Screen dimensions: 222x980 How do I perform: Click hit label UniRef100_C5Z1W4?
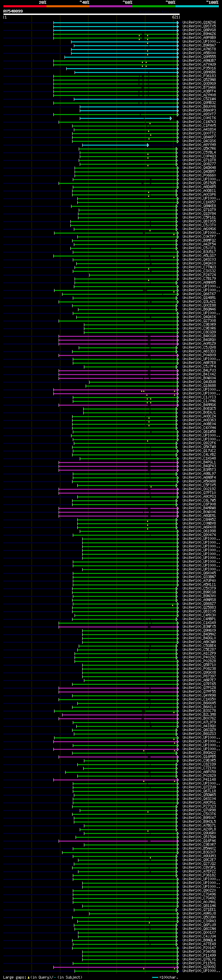point(199,99)
